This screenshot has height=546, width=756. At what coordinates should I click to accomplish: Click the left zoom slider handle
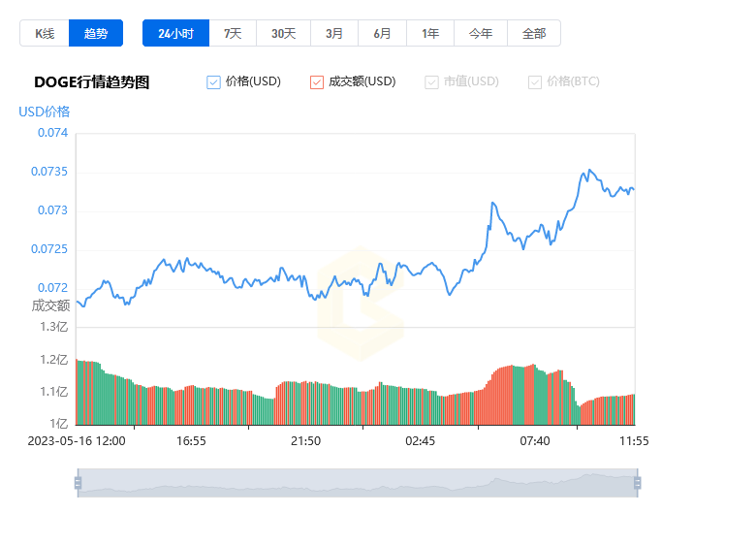79,483
